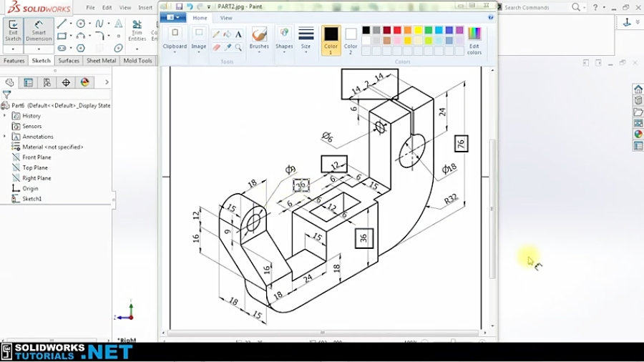The width and height of the screenshot is (644, 362).
Task: Activate the Smart Dimension tool
Action: pos(39,30)
